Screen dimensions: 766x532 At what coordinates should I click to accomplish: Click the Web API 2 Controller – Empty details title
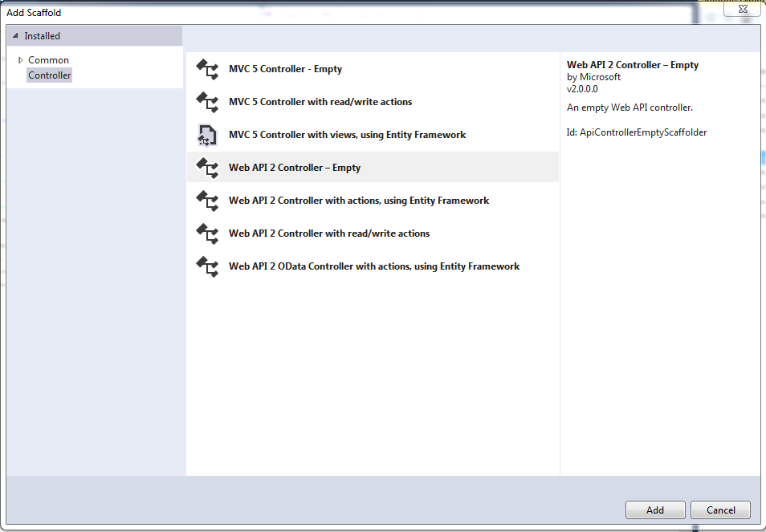(633, 65)
